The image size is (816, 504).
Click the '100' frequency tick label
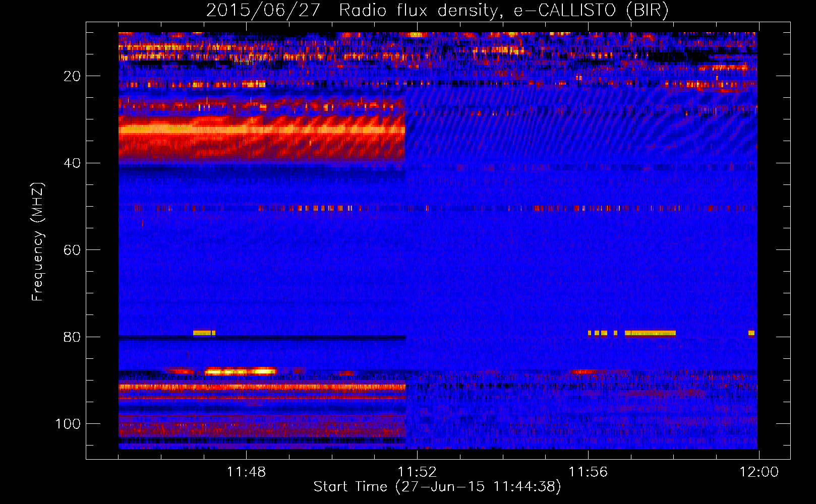click(x=68, y=424)
